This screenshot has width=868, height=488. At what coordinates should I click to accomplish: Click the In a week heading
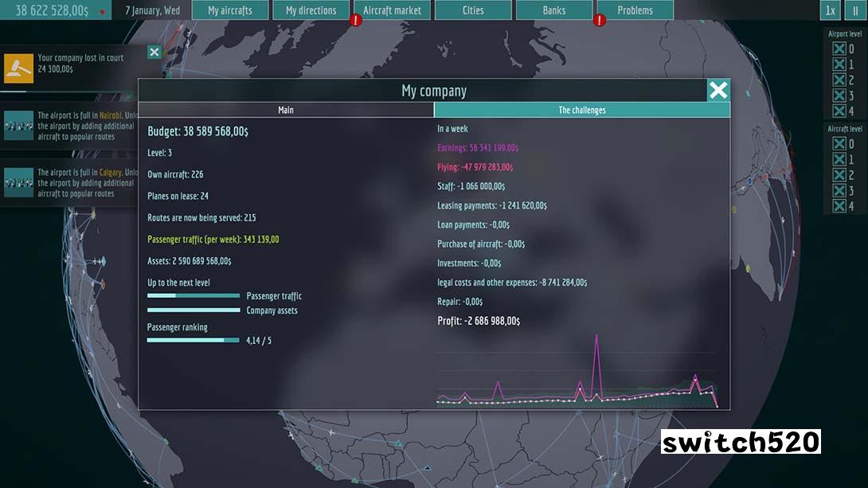452,128
